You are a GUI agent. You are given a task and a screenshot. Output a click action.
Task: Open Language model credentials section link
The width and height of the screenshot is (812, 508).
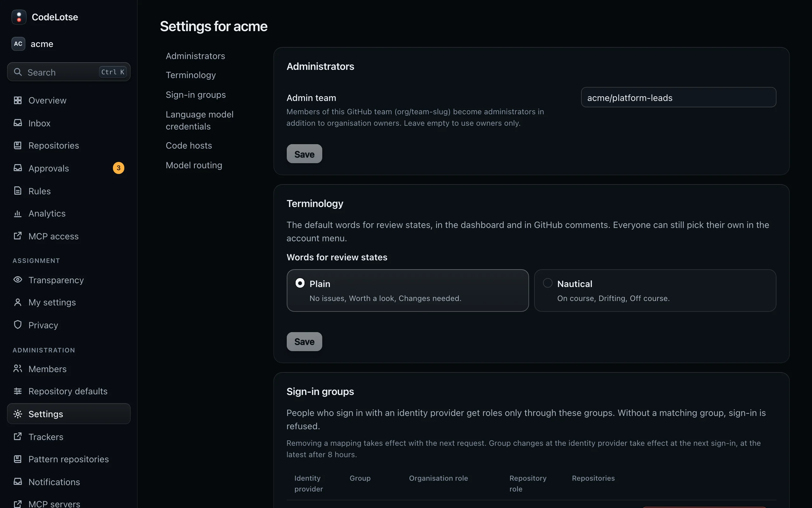[x=199, y=120]
